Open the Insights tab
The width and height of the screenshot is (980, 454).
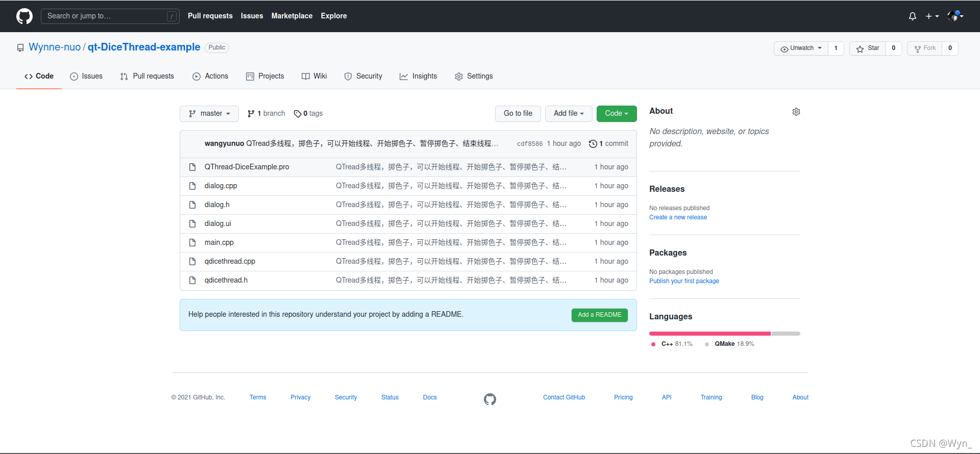click(x=419, y=76)
